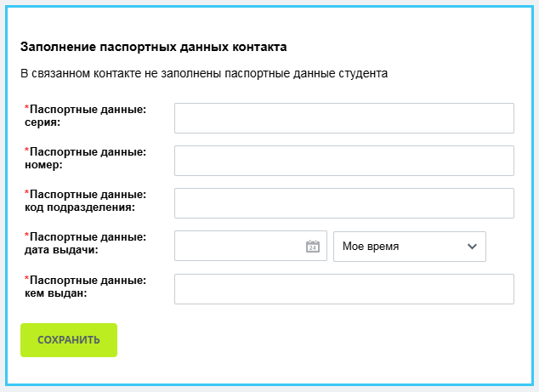539x392 pixels.
Task: Click the "Паспортные данные: серия" label
Action: [x=86, y=116]
